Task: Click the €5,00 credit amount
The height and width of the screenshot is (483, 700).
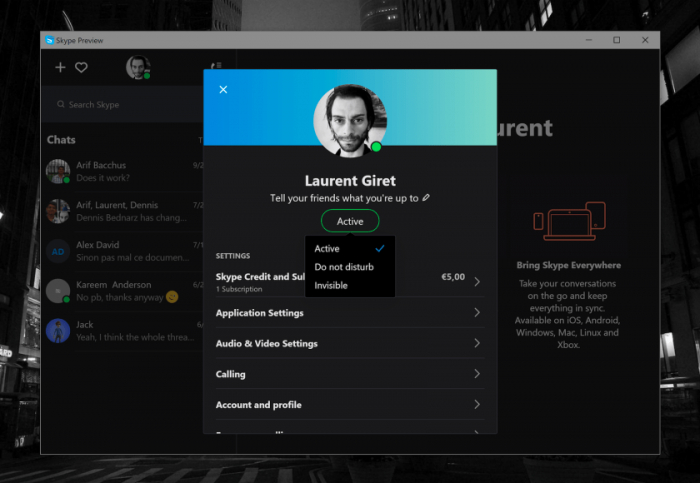Action: click(x=453, y=277)
